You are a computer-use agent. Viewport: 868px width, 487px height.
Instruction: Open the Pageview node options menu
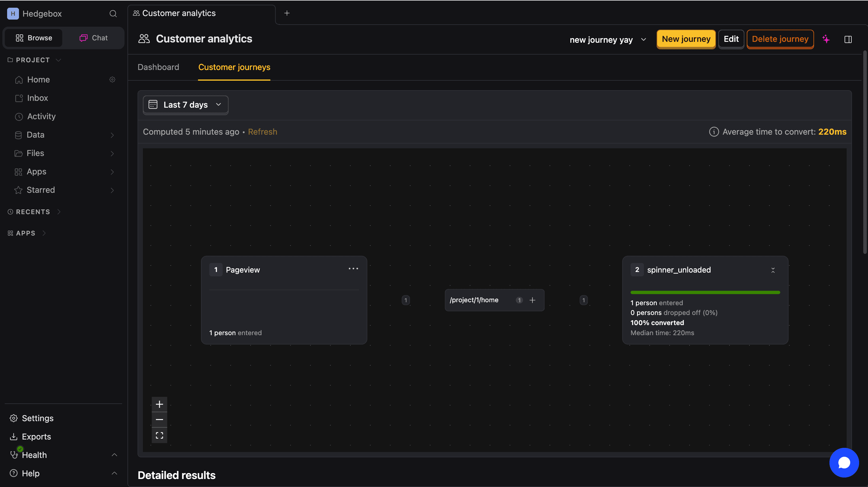click(x=353, y=269)
